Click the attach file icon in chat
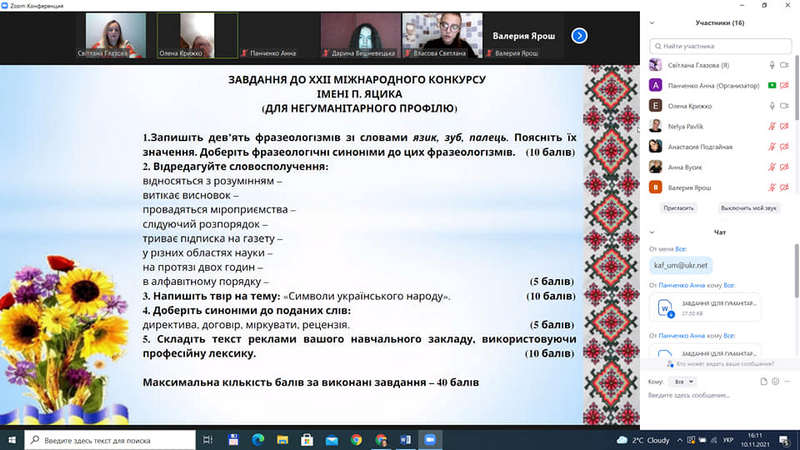This screenshot has height=450, width=800. pyautogui.click(x=763, y=381)
